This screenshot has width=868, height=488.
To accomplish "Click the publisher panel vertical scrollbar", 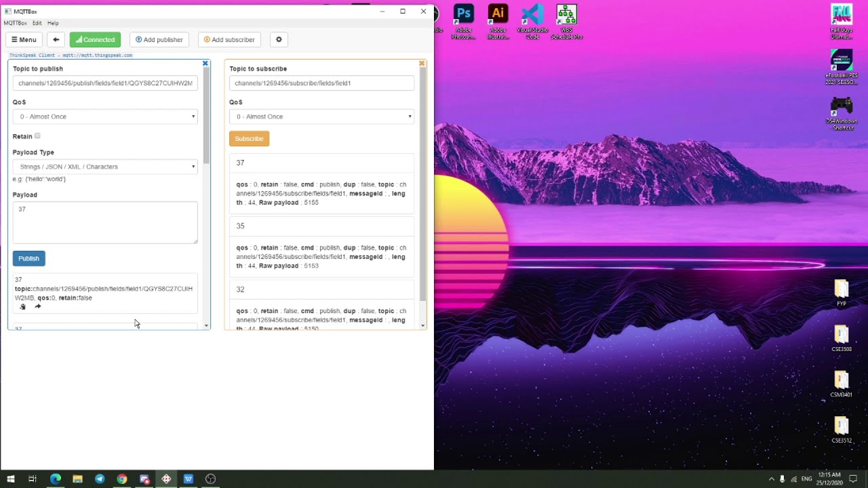I will 206,116.
